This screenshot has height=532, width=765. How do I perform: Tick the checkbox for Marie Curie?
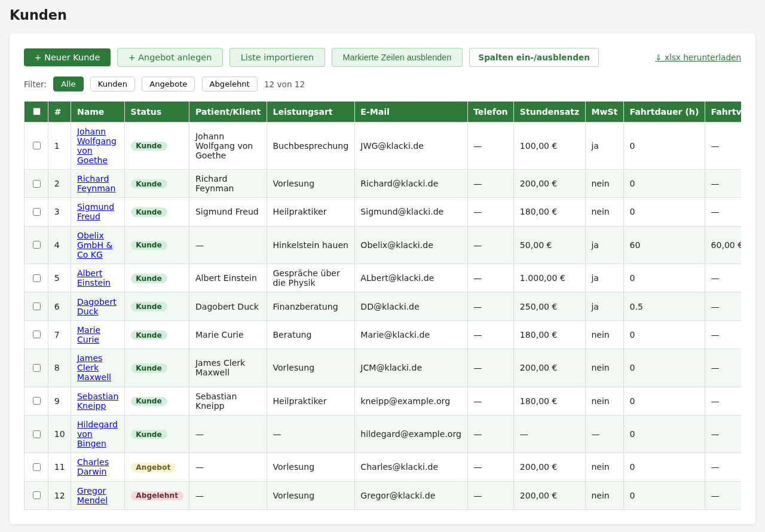pyautogui.click(x=36, y=335)
